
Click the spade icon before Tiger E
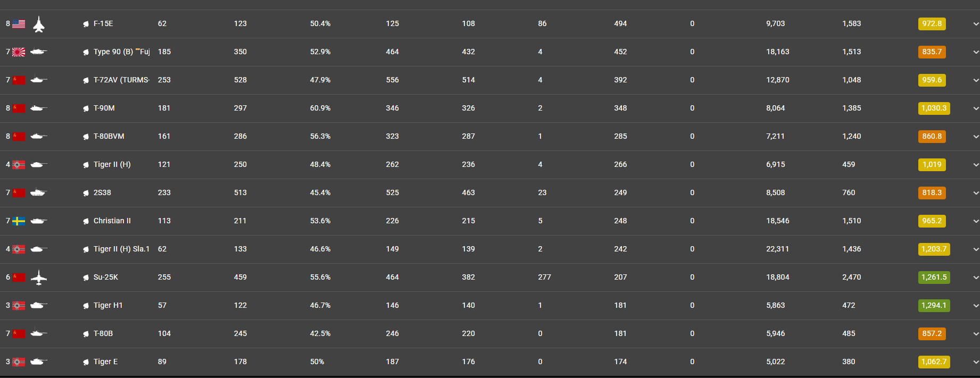coord(86,362)
